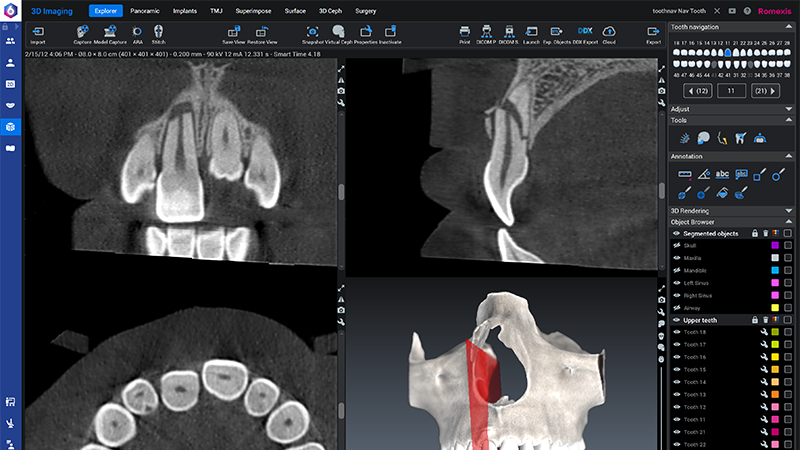The height and width of the screenshot is (450, 800).
Task: Open the patients group icon in left sidebar
Action: pos(10,41)
